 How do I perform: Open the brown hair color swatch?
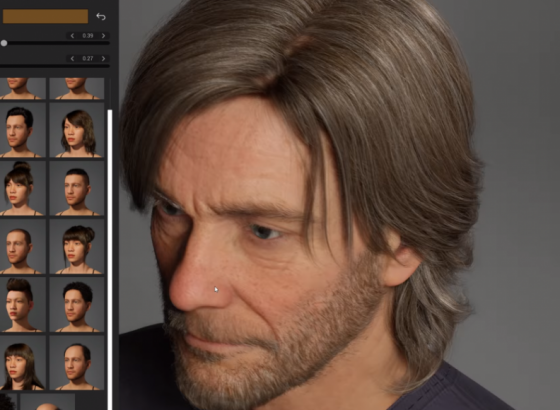[x=45, y=16]
